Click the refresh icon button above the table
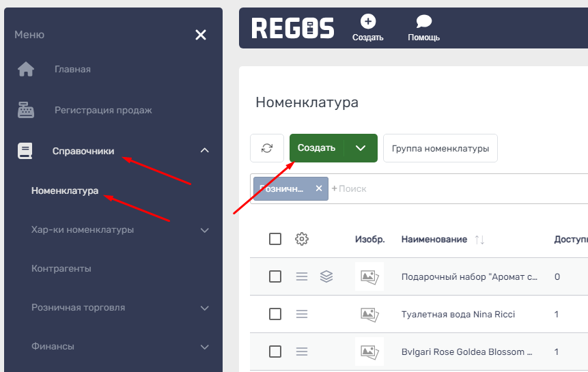The height and width of the screenshot is (372, 588). 267,148
